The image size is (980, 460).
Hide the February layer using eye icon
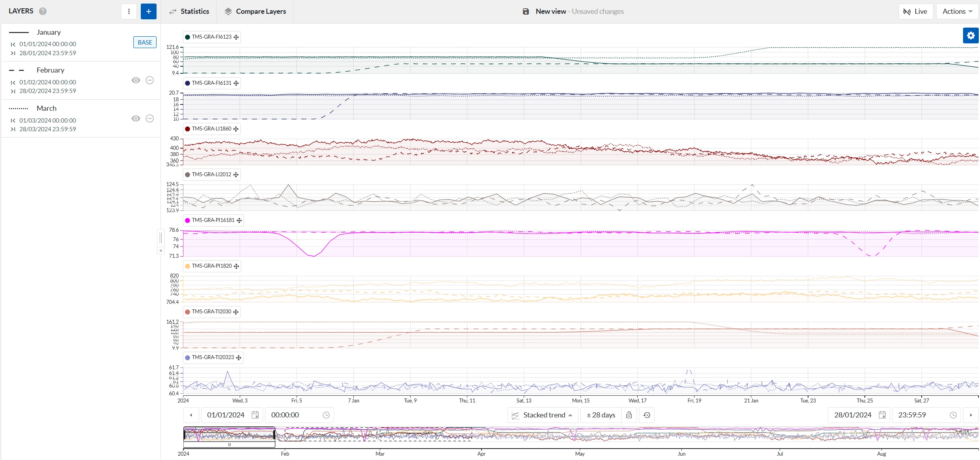pos(136,80)
